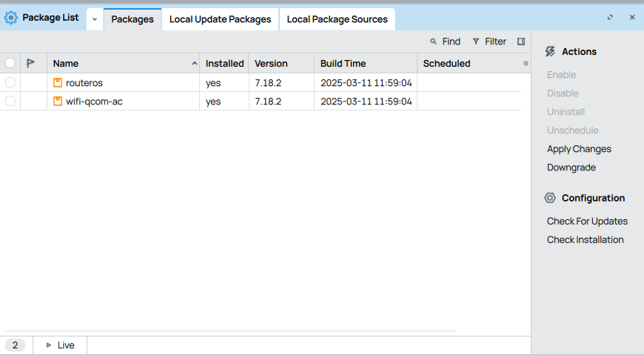644x355 pixels.
Task: Open the Local Package Sources tab
Action: (x=337, y=19)
